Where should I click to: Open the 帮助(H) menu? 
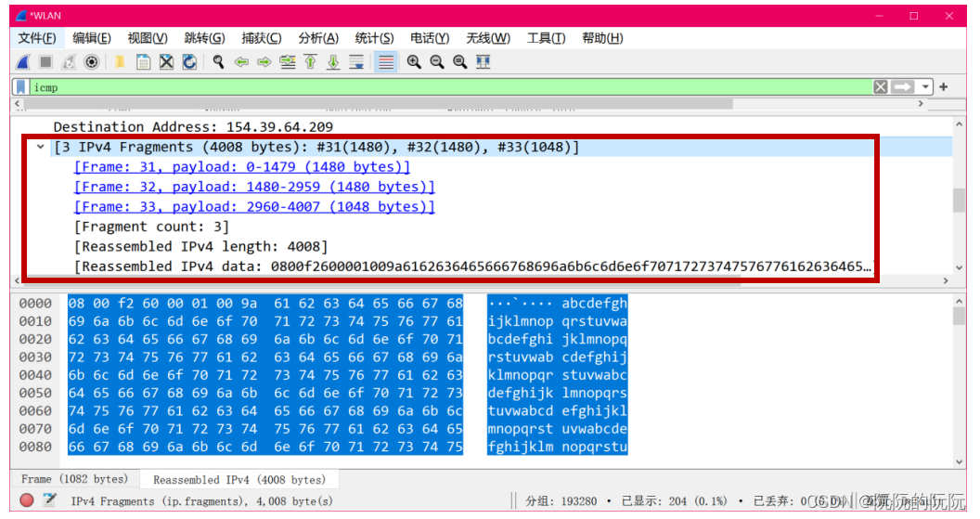tap(602, 38)
